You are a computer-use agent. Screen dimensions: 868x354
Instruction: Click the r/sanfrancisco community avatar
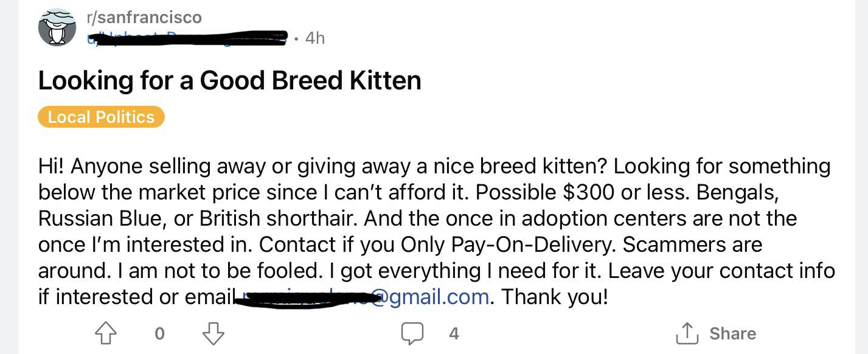click(x=57, y=26)
